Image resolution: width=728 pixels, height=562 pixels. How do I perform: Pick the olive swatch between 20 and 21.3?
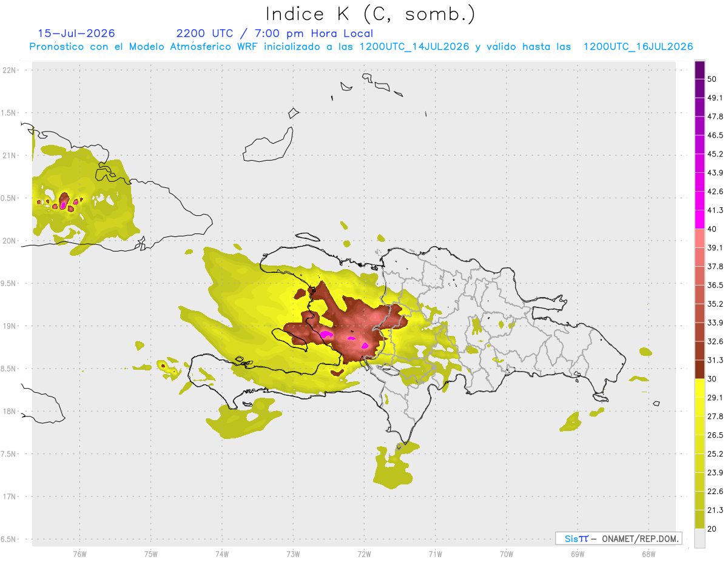[x=700, y=519]
